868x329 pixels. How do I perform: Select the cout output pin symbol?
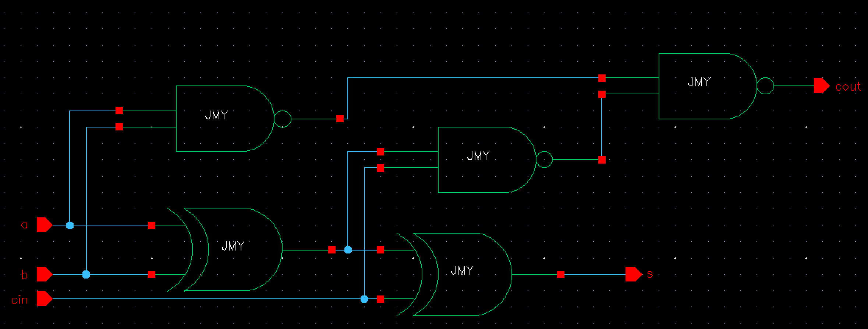(821, 86)
